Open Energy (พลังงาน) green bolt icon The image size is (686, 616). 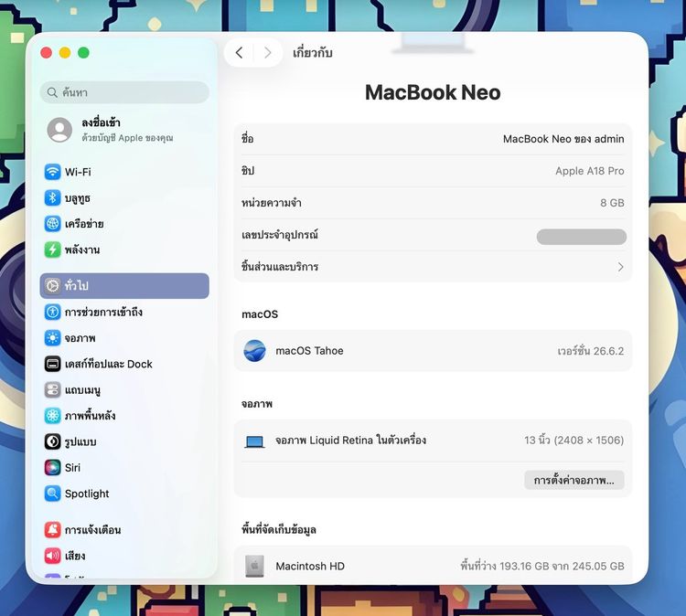[52, 250]
